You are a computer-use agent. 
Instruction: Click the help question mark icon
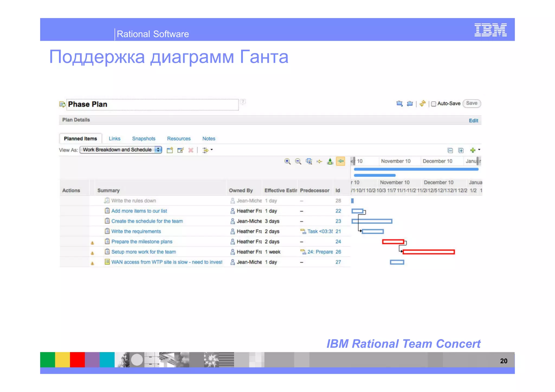click(243, 102)
